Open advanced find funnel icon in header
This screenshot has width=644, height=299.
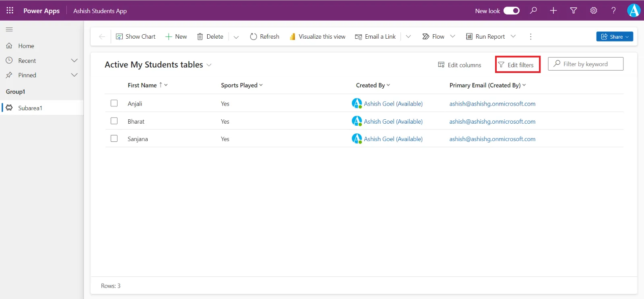tap(574, 10)
